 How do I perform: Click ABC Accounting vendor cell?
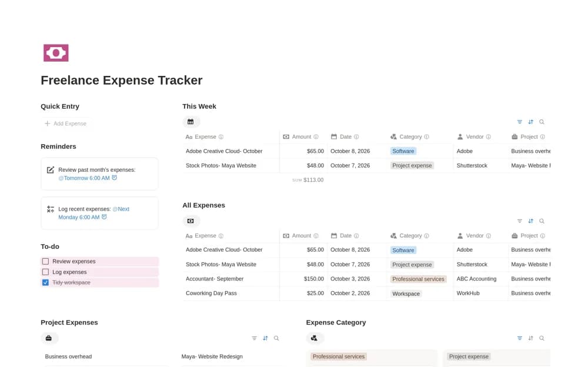[x=476, y=279]
